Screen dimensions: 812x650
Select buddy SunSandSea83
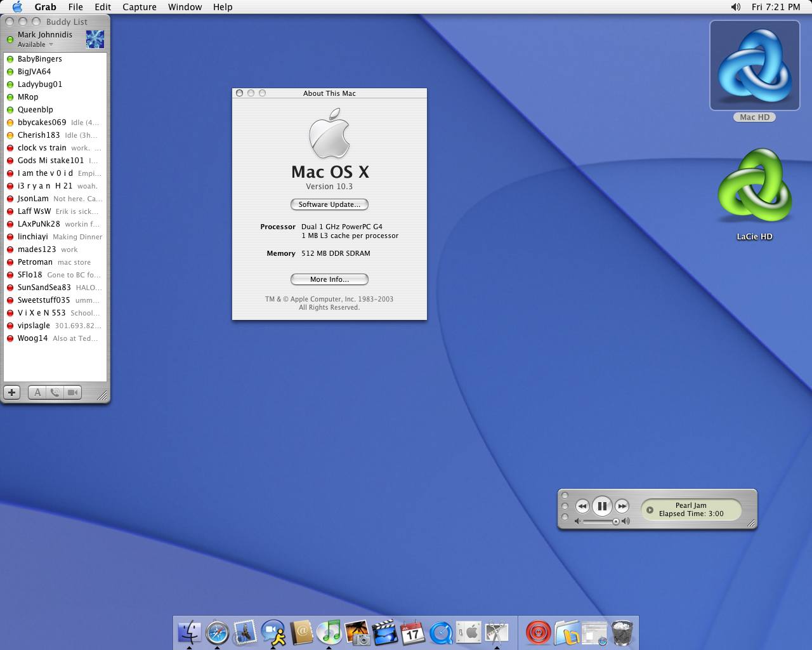click(55, 288)
